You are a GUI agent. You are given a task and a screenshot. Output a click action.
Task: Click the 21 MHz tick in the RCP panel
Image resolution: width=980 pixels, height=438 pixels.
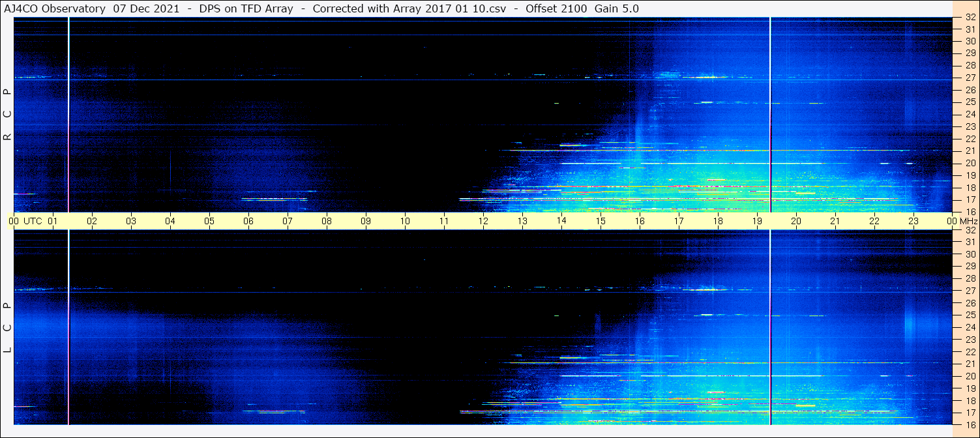point(970,151)
